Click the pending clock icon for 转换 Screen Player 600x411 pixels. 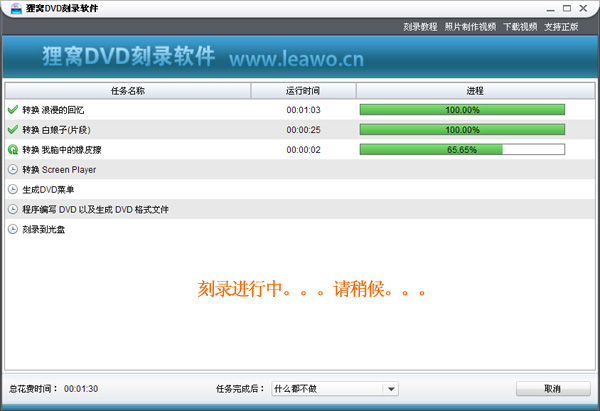13,170
